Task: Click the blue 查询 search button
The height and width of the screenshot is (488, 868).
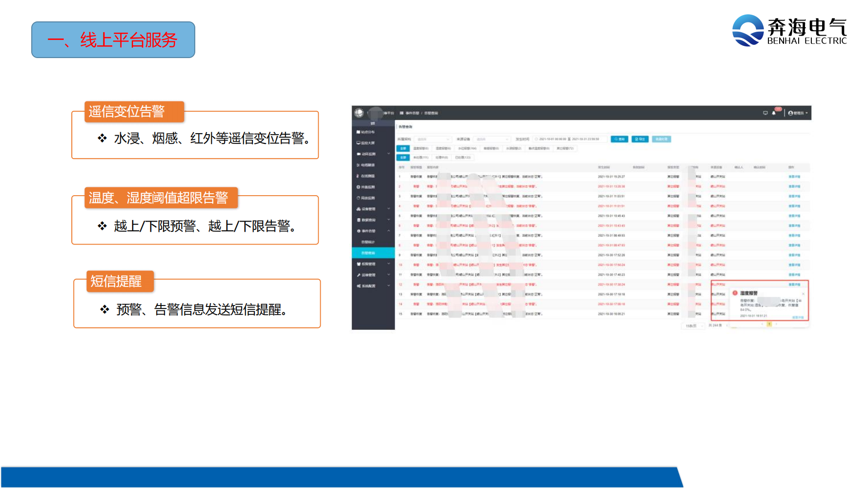Action: click(x=620, y=139)
